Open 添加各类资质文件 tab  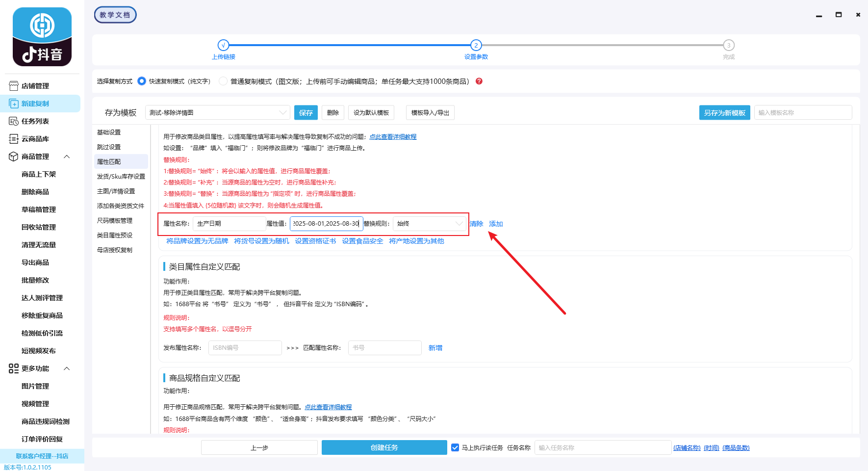pyautogui.click(x=121, y=206)
